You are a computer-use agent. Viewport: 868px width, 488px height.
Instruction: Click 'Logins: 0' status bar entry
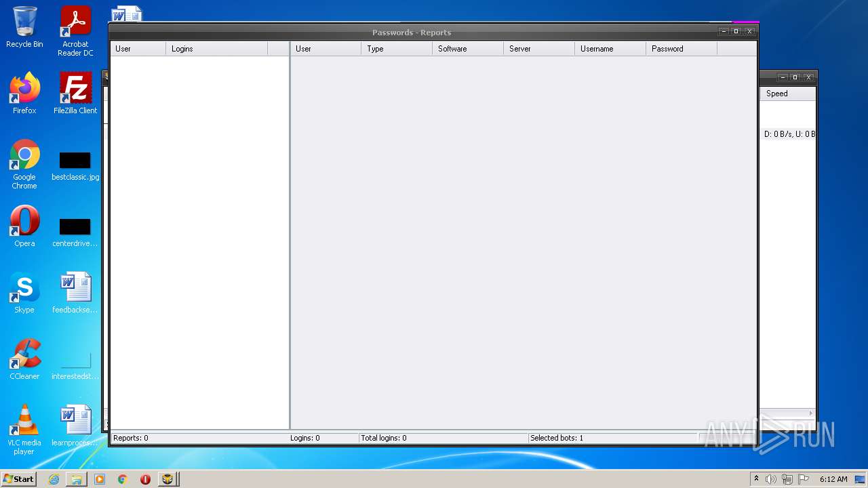point(305,438)
